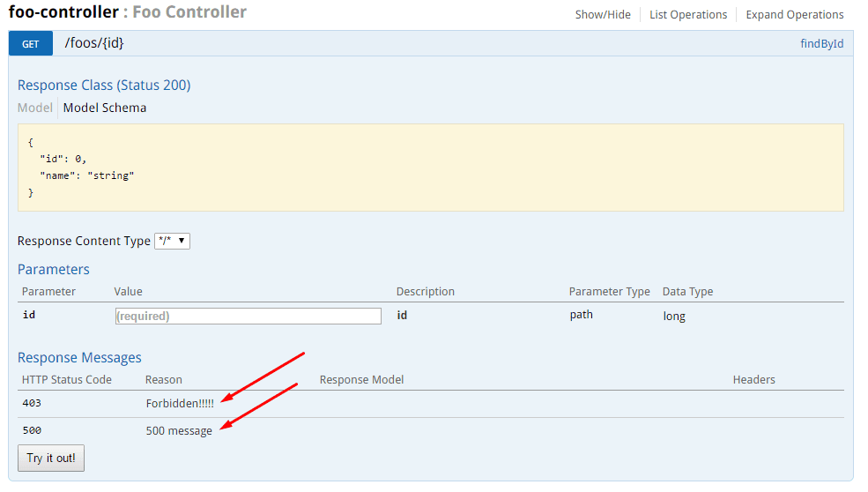Focus the id required value field

tap(248, 316)
